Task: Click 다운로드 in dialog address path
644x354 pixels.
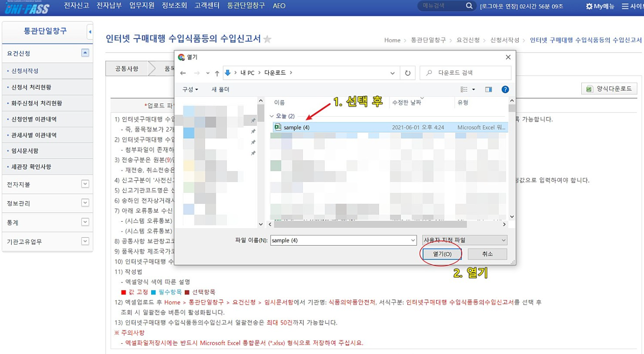Action: click(275, 73)
